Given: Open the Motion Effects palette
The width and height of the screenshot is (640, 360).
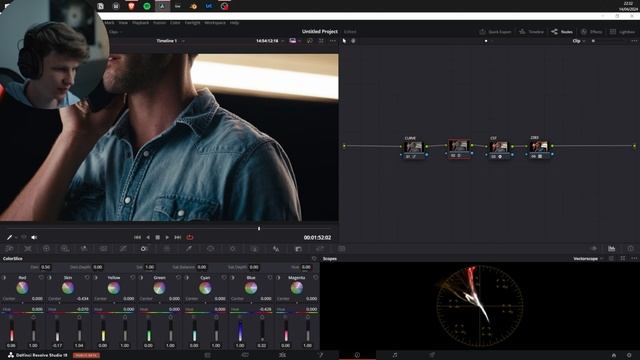Looking at the screenshot, I should tap(103, 249).
